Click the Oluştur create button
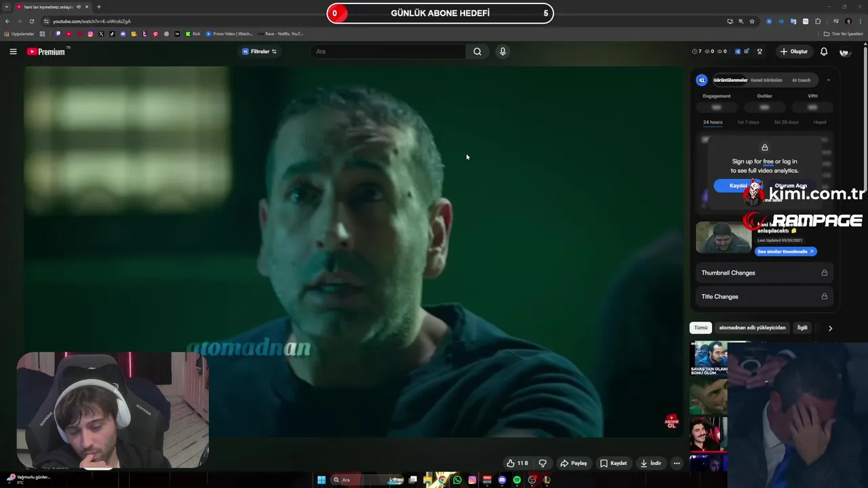This screenshot has width=868, height=488. click(x=794, y=52)
